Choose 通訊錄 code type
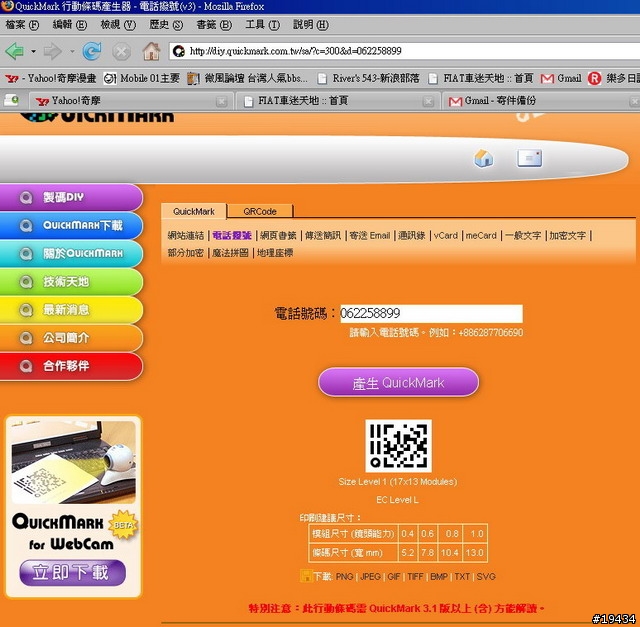The height and width of the screenshot is (627, 640). [x=412, y=235]
